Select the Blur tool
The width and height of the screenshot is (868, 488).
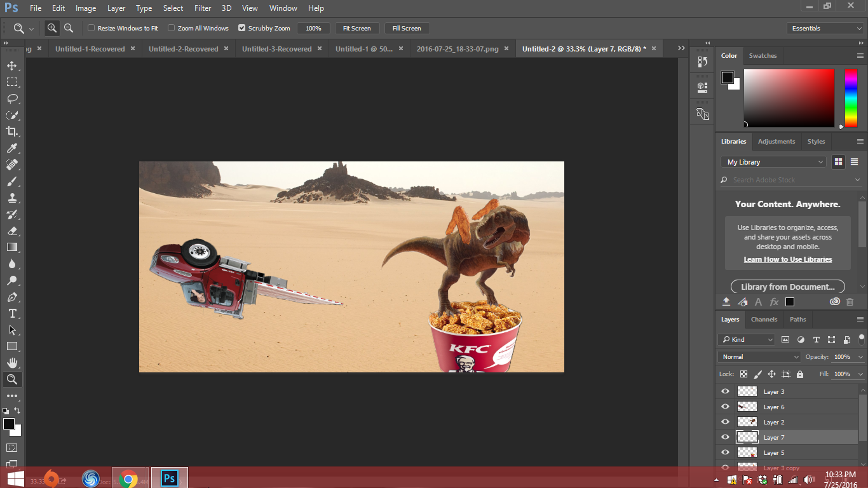[x=12, y=264]
